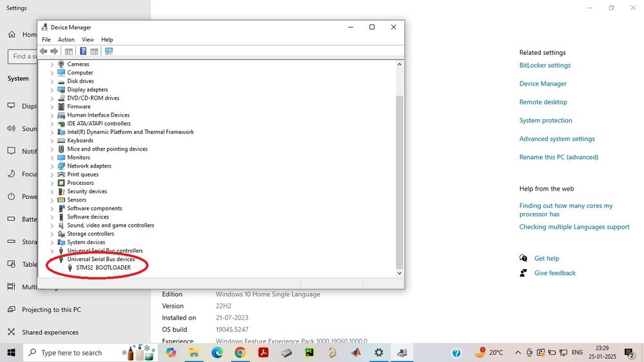The image size is (644, 362).
Task: Click Rename this PC (advanced) link
Action: 558,157
